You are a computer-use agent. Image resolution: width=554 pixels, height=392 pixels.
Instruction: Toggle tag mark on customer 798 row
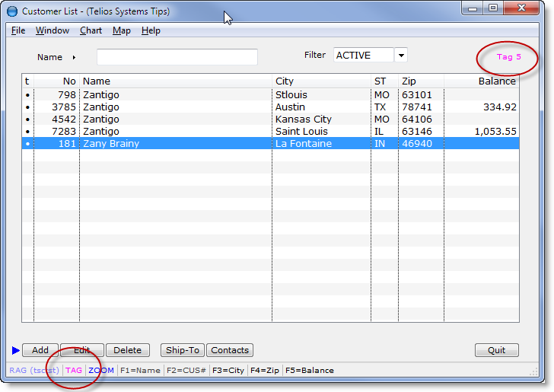click(x=27, y=95)
